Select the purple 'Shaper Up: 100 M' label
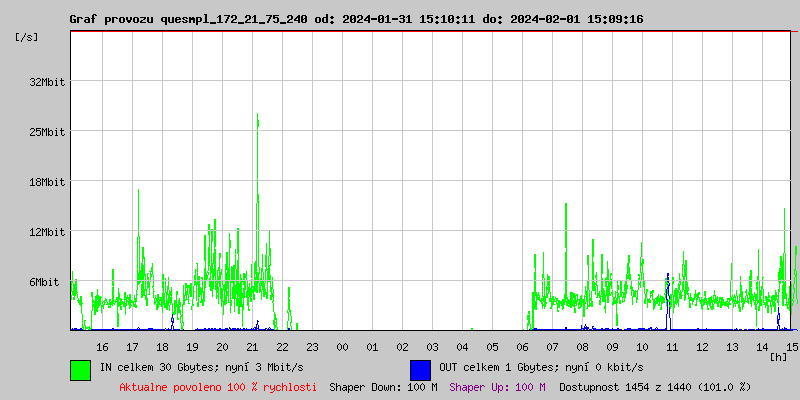The image size is (800, 400). coord(497,387)
